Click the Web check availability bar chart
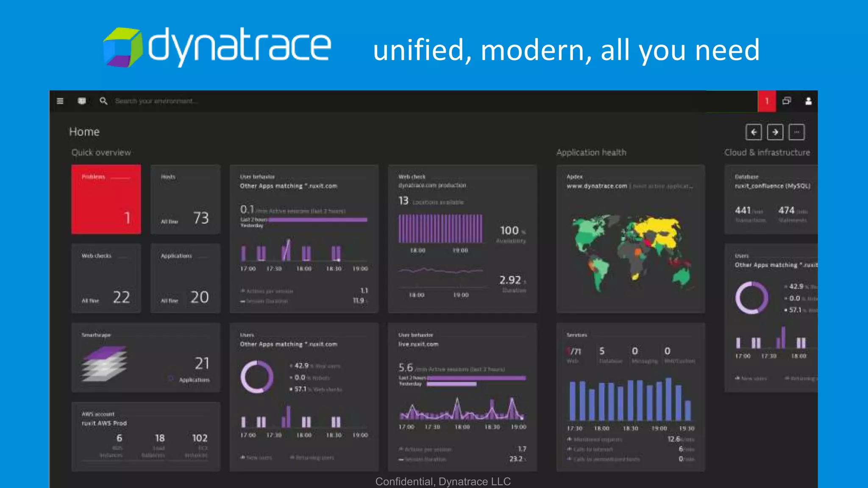The height and width of the screenshot is (488, 868). coord(440,229)
